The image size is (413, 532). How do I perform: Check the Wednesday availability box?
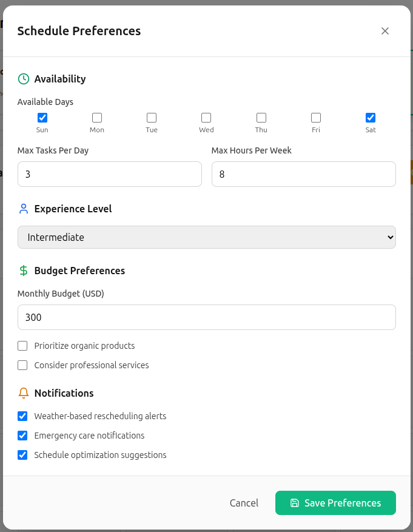tap(206, 118)
